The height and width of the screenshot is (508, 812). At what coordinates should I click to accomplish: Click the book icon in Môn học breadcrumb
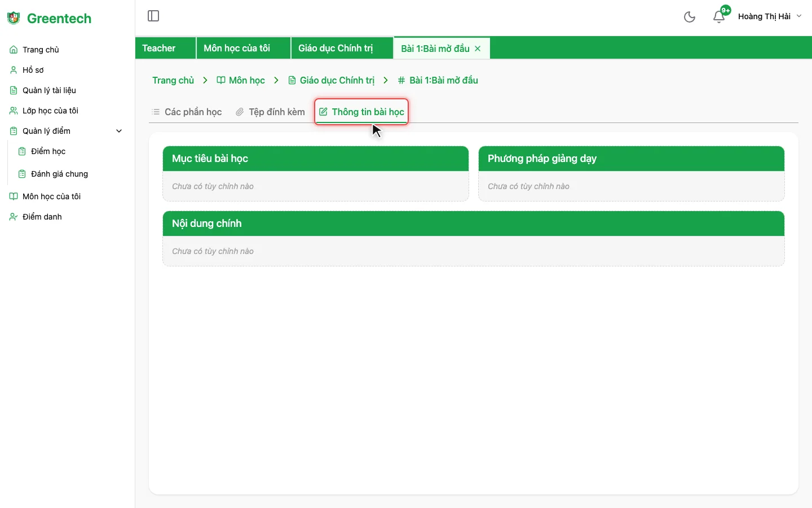[x=221, y=80]
